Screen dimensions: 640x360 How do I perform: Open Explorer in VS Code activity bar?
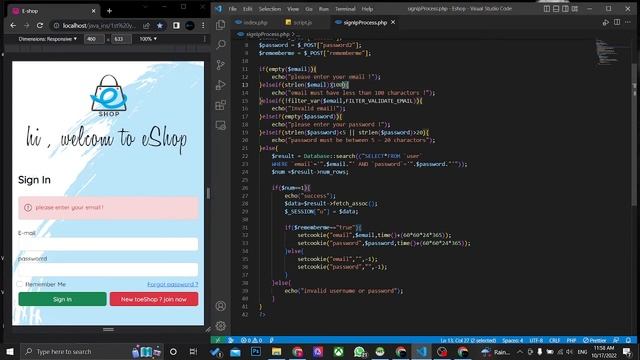pyautogui.click(x=221, y=25)
